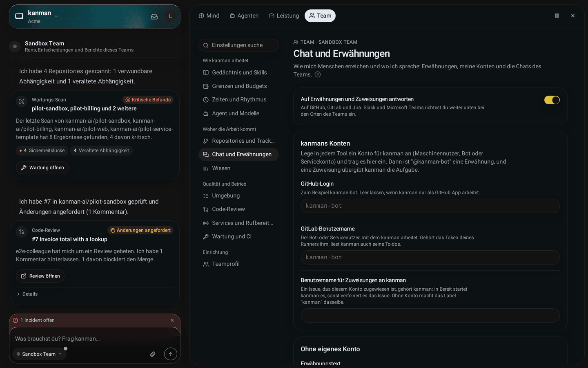Disable Auf Erwähnungen und Zuweisungen antworten
588x368 pixels.
point(552,100)
